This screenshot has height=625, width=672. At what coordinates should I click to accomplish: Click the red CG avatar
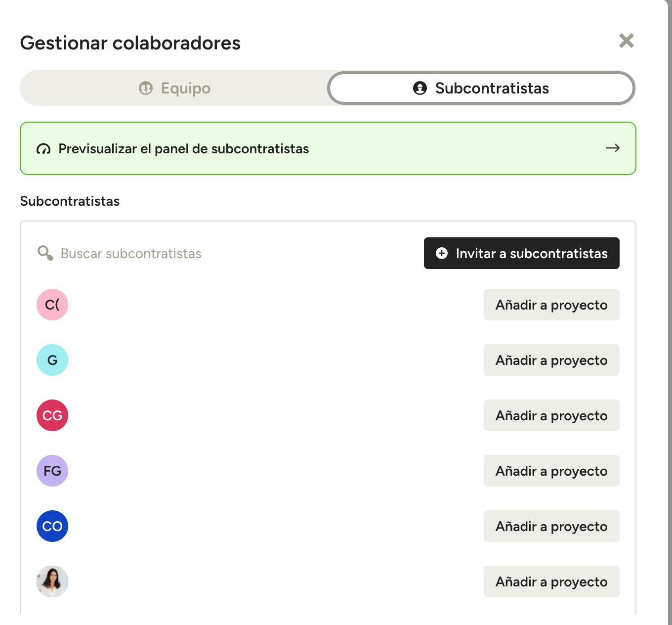click(52, 415)
